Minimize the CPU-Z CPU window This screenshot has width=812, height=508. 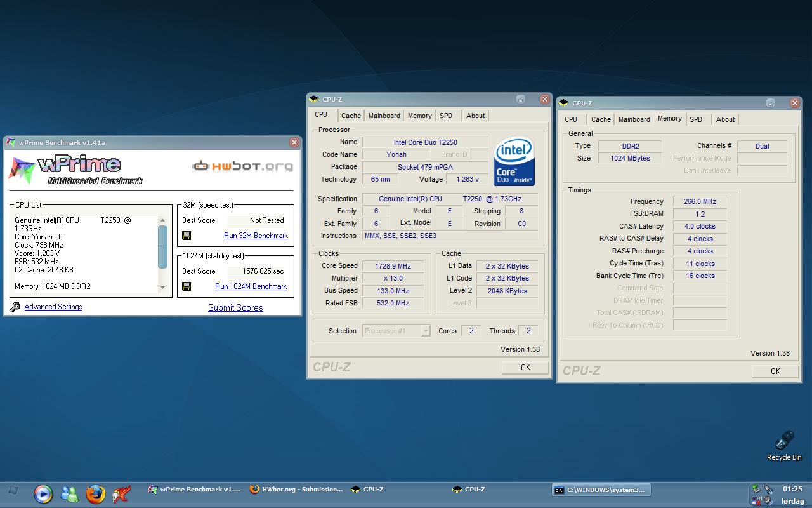[521, 99]
